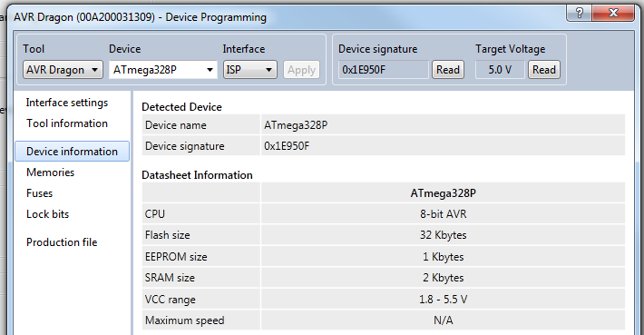
Task: Click the SRAM size row label
Action: [x=170, y=278]
